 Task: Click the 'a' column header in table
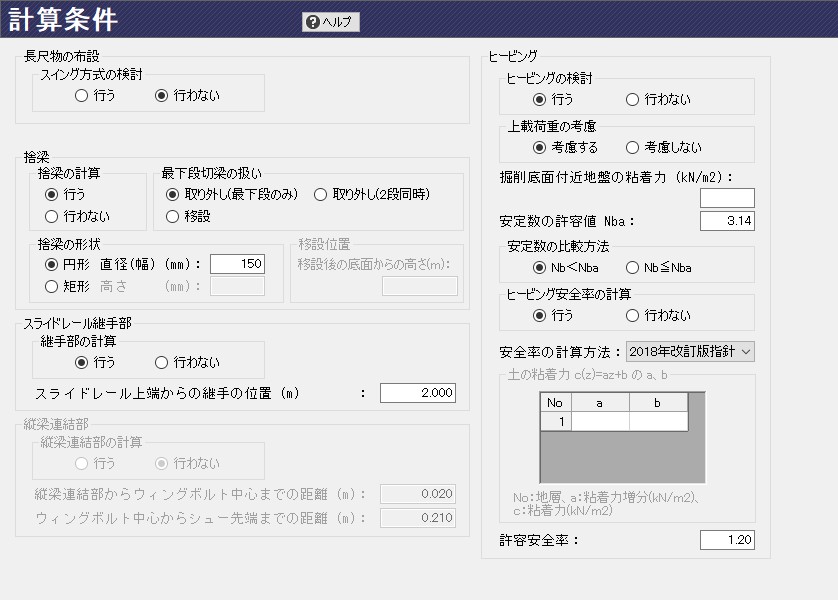tap(600, 403)
